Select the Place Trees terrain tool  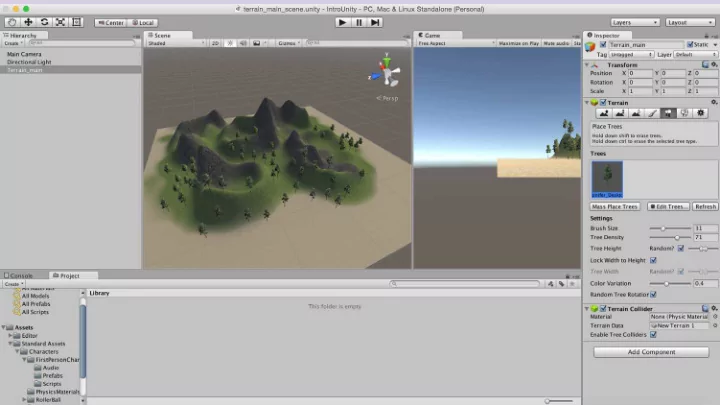pyautogui.click(x=668, y=113)
